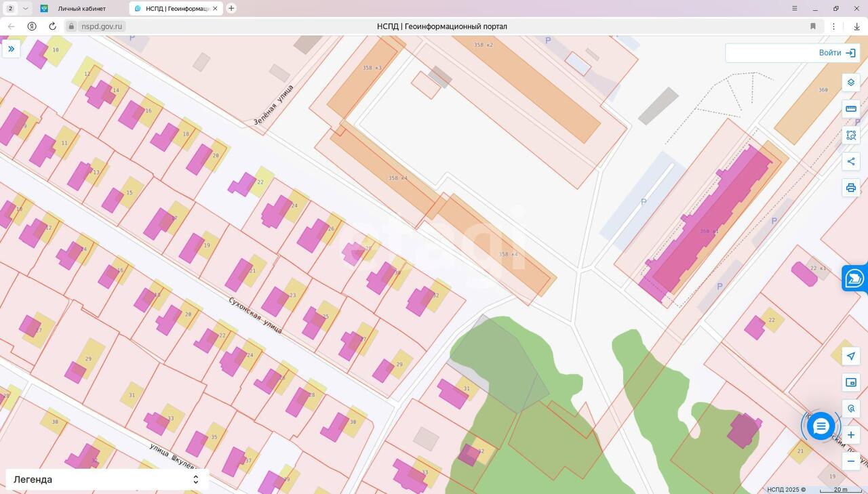Open the chat assistant bubble
The image size is (868, 494).
click(821, 426)
